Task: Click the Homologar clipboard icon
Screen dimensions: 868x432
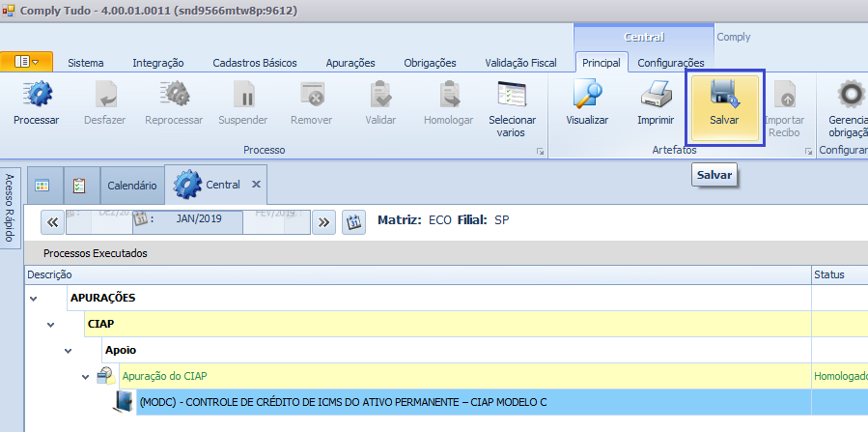Action: 449,94
